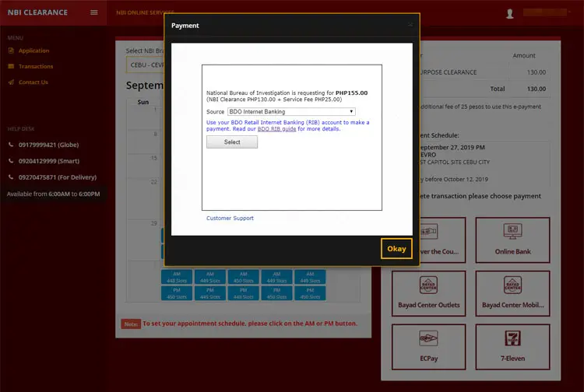Click the Total amount 130.00

click(537, 89)
